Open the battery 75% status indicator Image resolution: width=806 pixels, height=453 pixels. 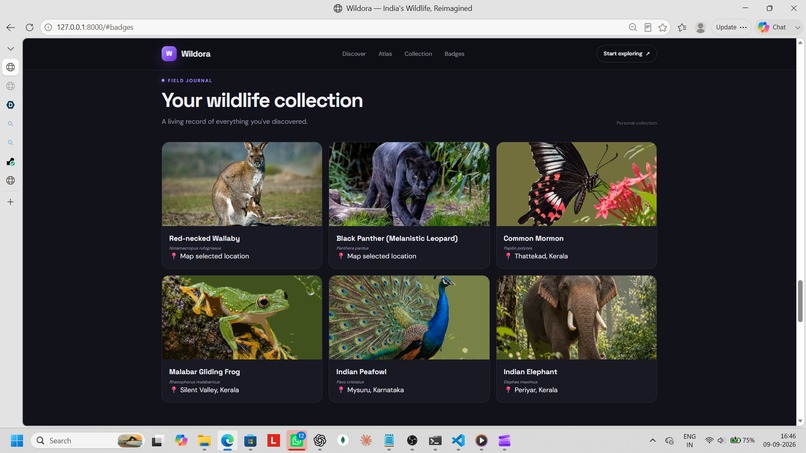tap(743, 441)
